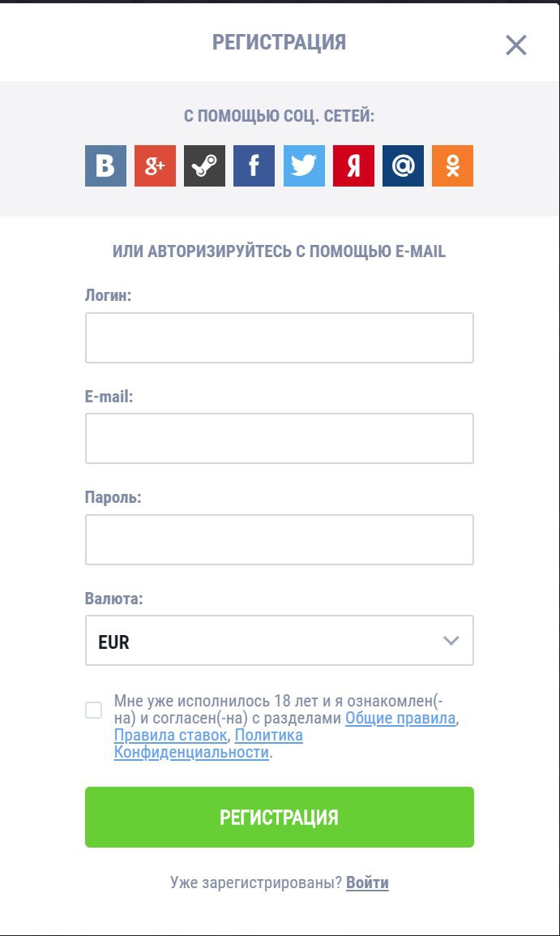Open the Общие правила link

tap(400, 719)
